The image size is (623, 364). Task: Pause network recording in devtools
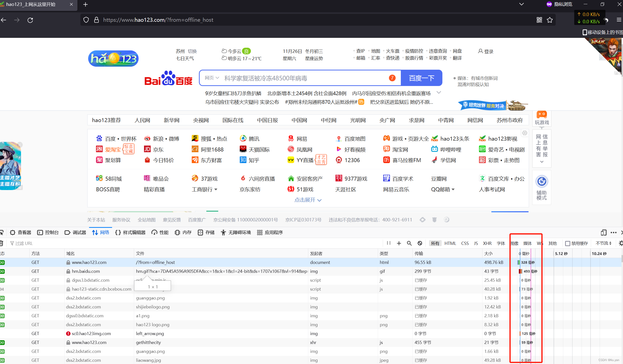389,243
